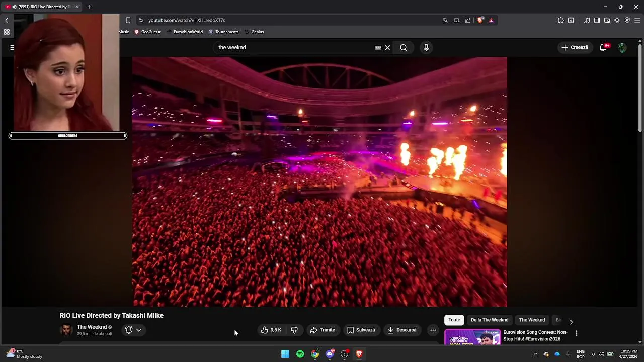
Task: Open the extensions puzzle icon
Action: 561,20
